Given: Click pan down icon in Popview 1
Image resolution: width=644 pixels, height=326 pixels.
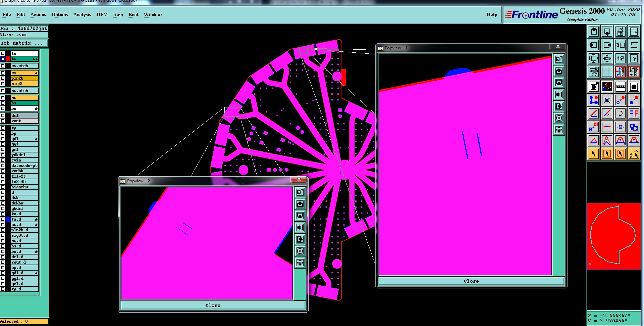Looking at the screenshot, I should tap(559, 83).
